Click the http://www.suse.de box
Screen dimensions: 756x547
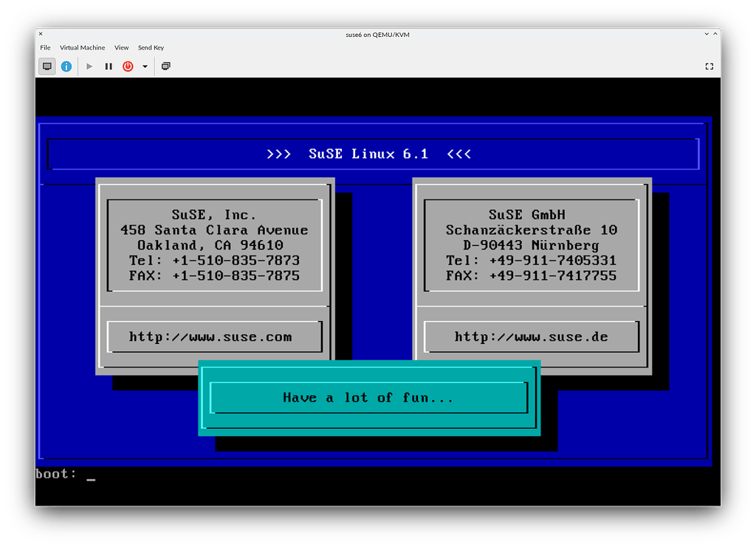tap(531, 337)
